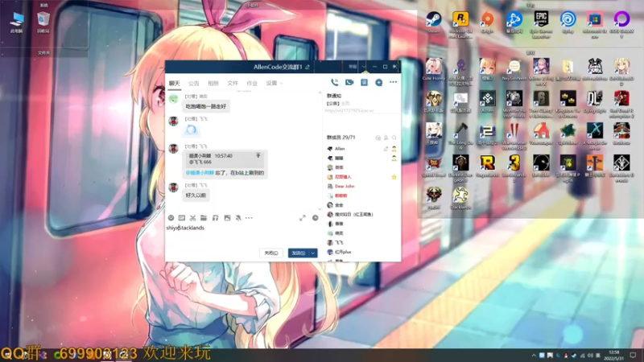Open the image sticker message from 飞飞
This screenshot has height=362, width=644.
(191, 130)
